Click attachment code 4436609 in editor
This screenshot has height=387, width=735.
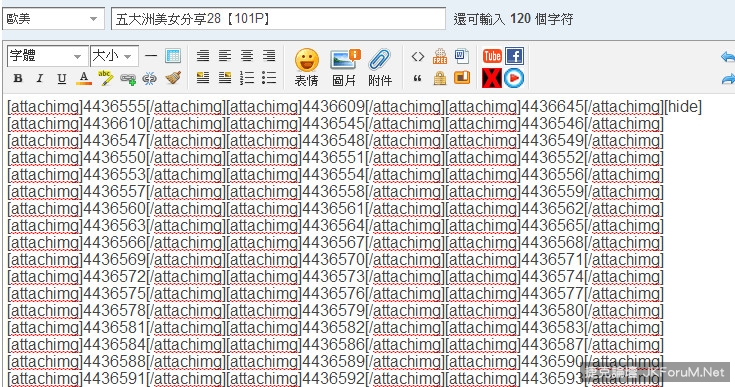333,106
